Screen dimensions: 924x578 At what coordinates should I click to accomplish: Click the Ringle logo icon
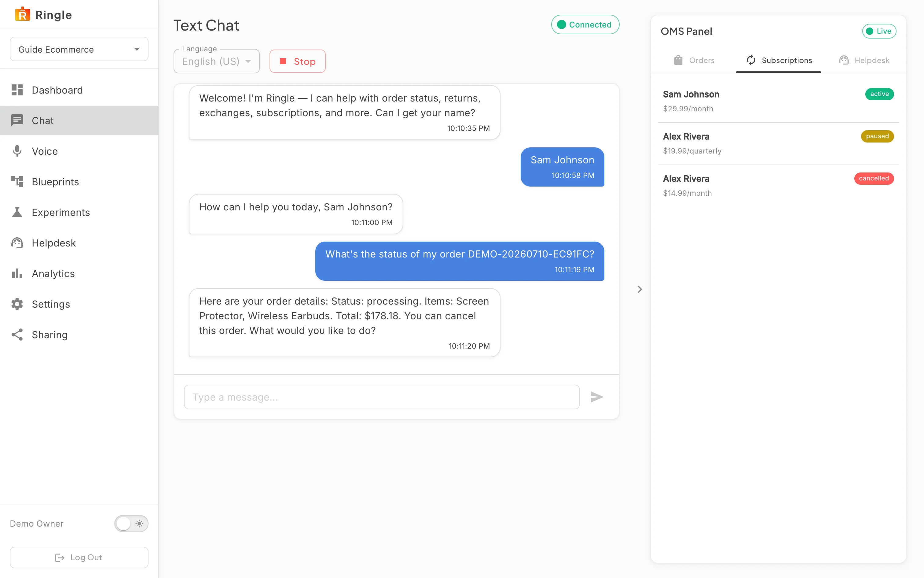[23, 14]
